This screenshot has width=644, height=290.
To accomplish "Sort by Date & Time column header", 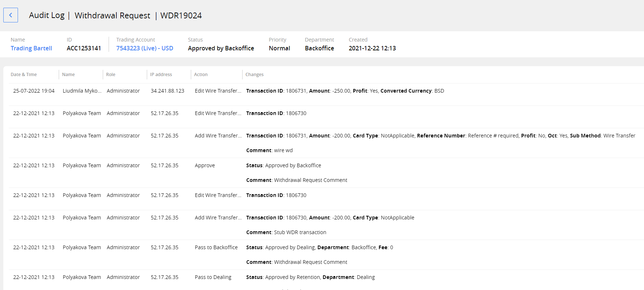I will coord(23,75).
